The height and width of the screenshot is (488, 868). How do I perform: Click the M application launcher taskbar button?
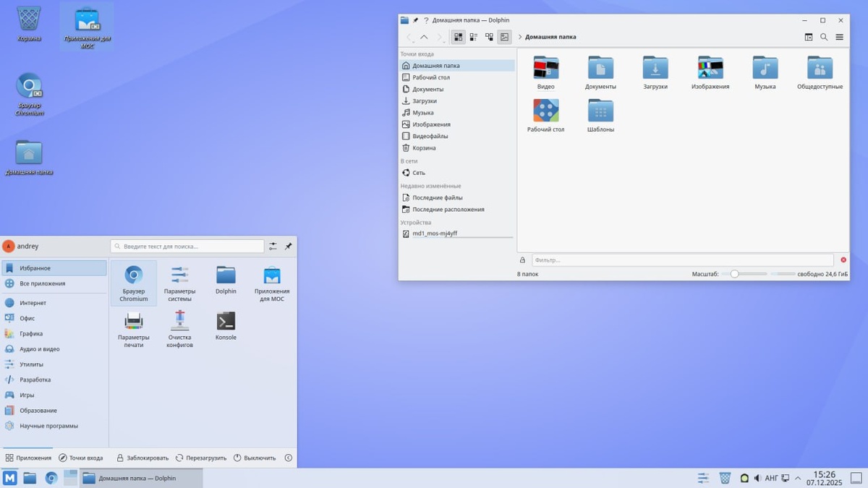point(10,478)
